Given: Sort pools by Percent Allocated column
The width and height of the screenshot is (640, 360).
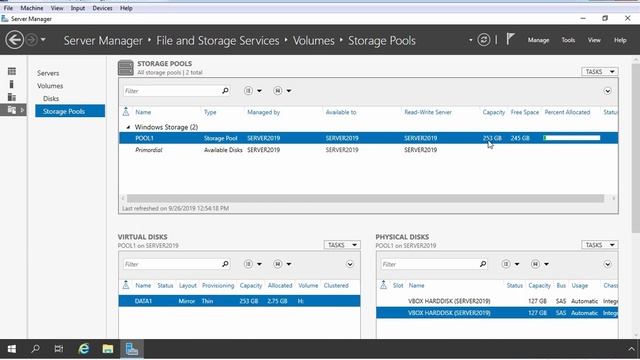Looking at the screenshot, I should point(567,112).
